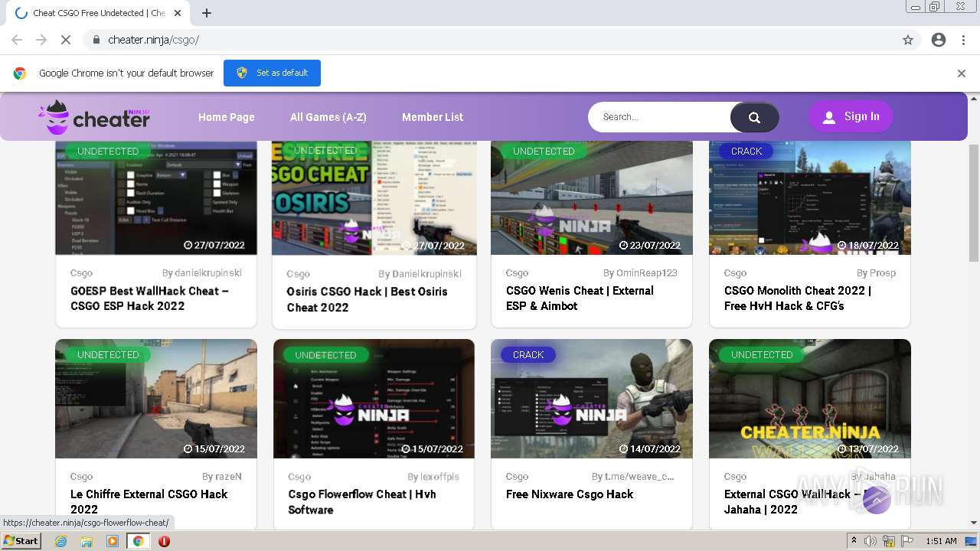Screen dimensions: 980x551
Task: Click author By Prosp
Action: tap(876, 272)
